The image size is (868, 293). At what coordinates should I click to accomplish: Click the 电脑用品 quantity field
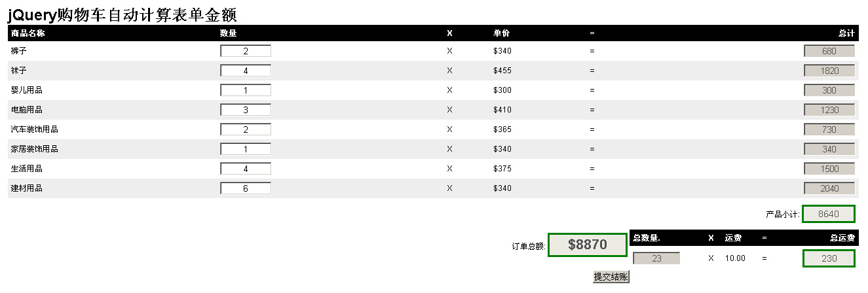[x=246, y=110]
